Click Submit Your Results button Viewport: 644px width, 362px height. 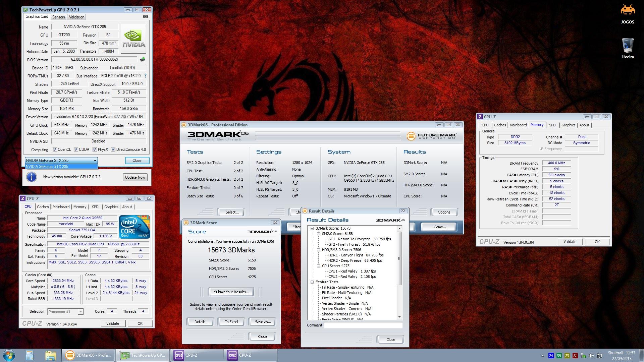click(231, 292)
